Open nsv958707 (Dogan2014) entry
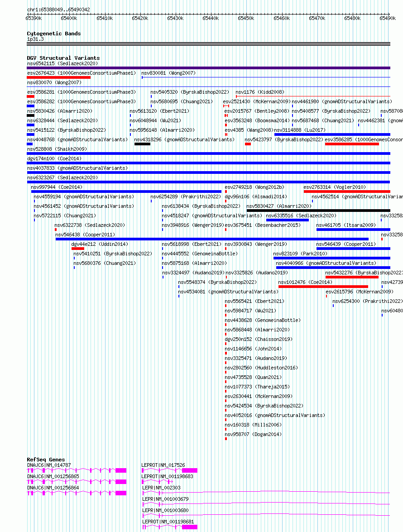The height and width of the screenshot is (532, 403). click(x=253, y=434)
